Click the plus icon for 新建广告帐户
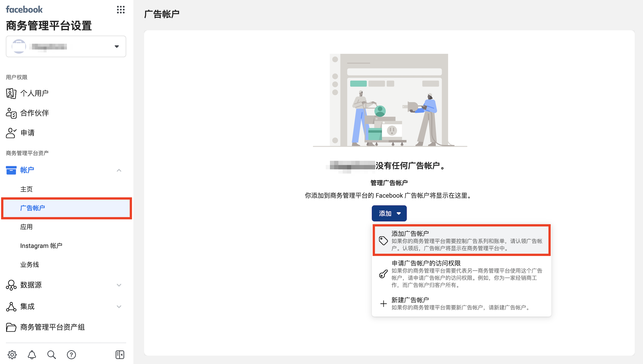This screenshot has width=643, height=364. [x=383, y=304]
